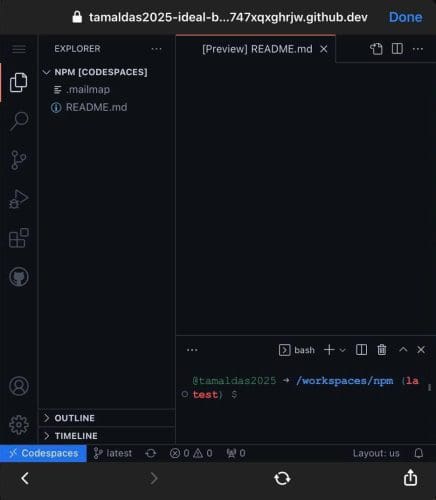The image size is (436, 500).
Task: Open the terminal launch profile dropdown
Action: coord(342,350)
